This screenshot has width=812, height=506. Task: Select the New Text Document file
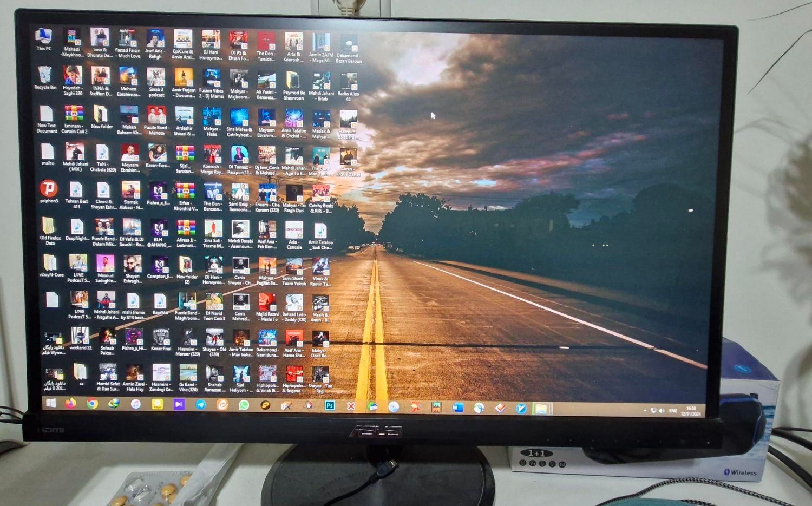47,119
